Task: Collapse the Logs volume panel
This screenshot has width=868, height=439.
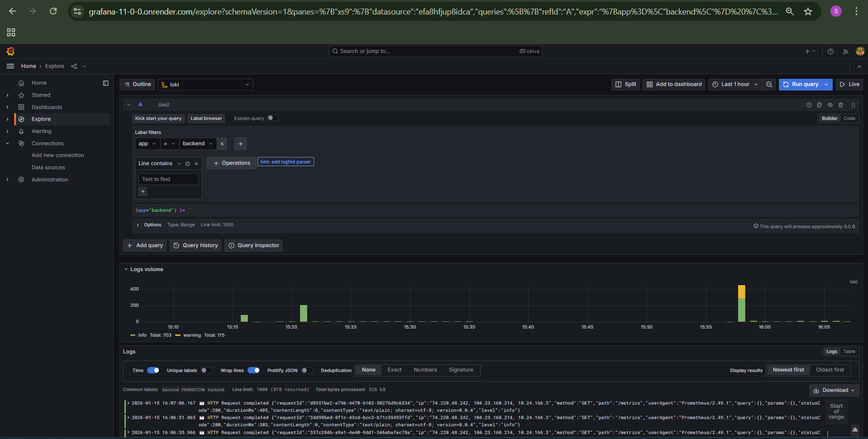Action: click(x=126, y=269)
